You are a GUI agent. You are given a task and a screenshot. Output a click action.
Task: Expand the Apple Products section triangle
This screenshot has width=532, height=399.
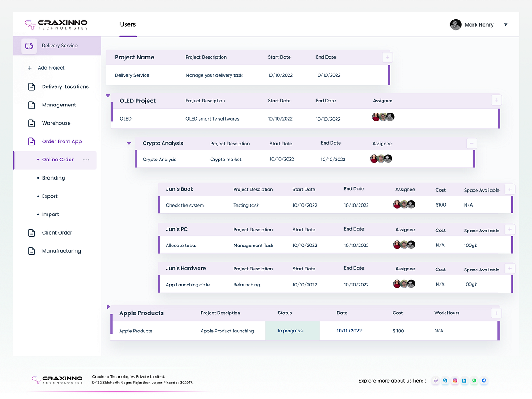[108, 306]
